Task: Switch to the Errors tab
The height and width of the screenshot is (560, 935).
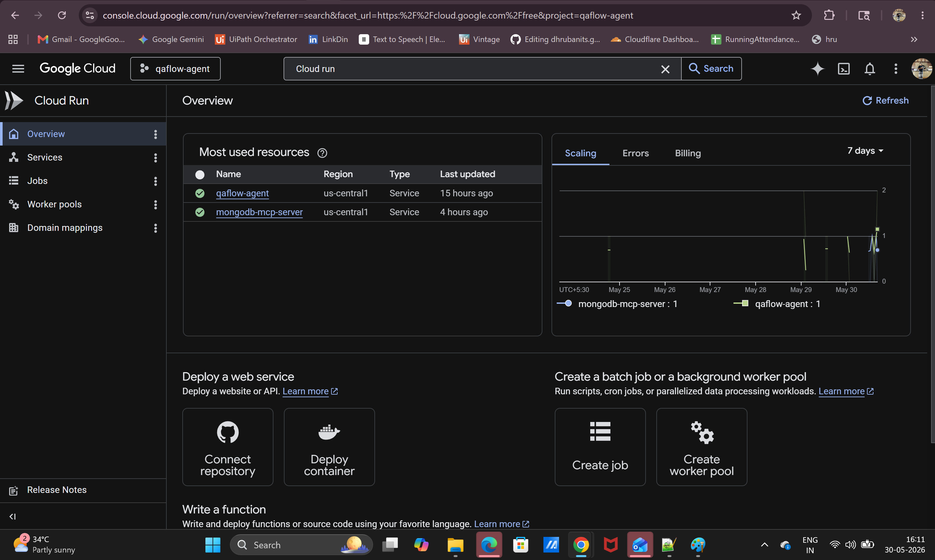Action: [x=635, y=153]
